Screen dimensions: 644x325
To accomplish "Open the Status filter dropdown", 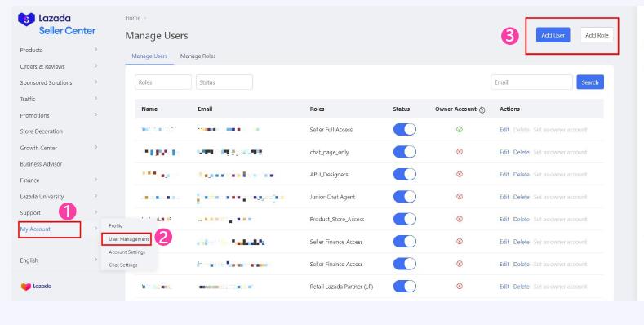I will tap(224, 82).
